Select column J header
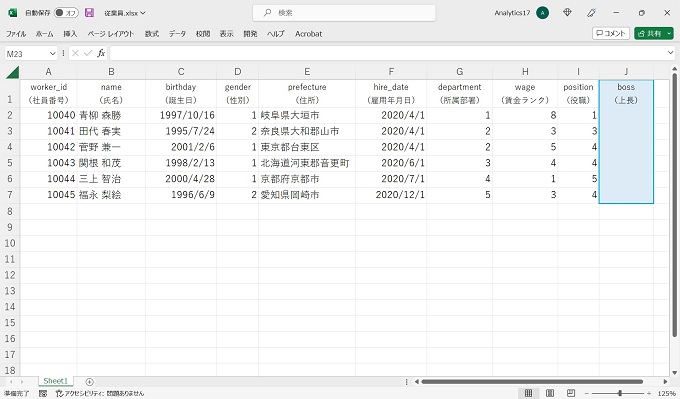This screenshot has width=680, height=399. pyautogui.click(x=626, y=72)
